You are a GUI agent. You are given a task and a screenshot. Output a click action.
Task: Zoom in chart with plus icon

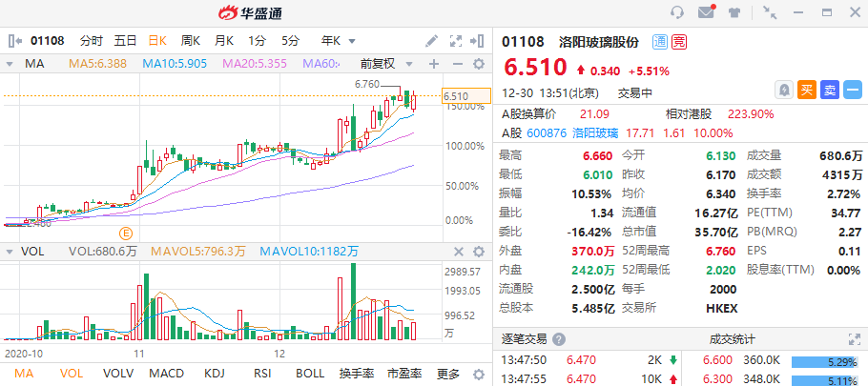tap(434, 64)
